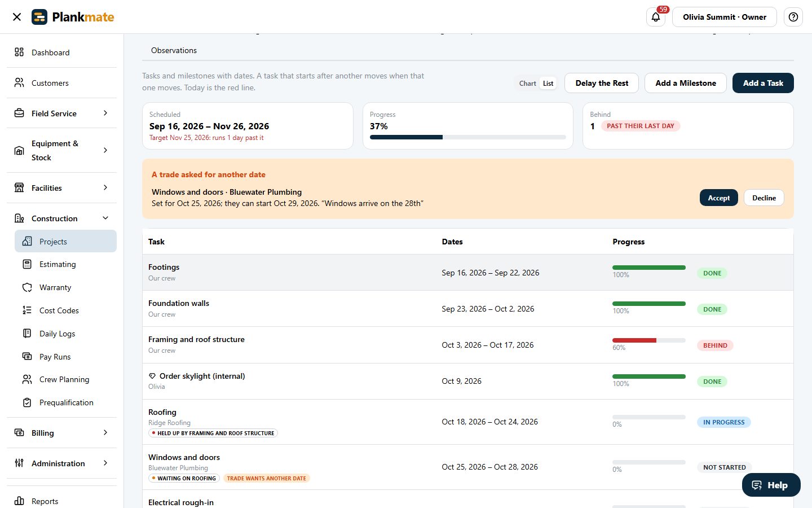Open the help question mark icon

(x=793, y=17)
